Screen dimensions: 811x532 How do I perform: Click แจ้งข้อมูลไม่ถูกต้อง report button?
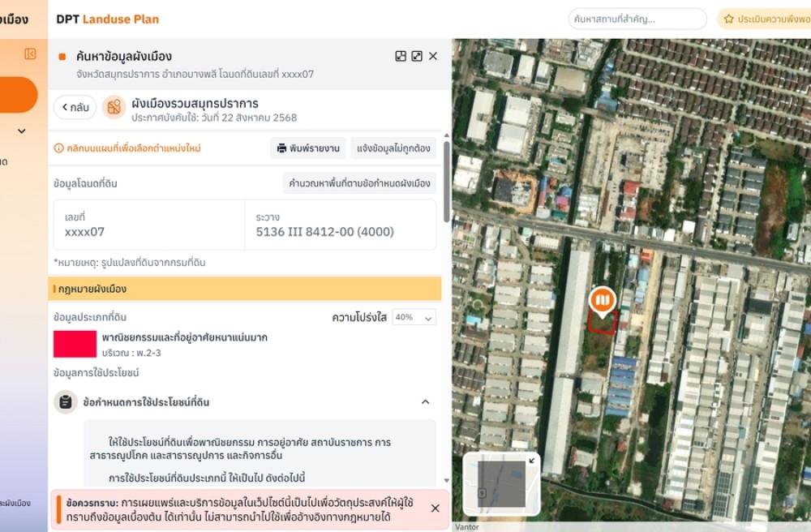coord(393,148)
